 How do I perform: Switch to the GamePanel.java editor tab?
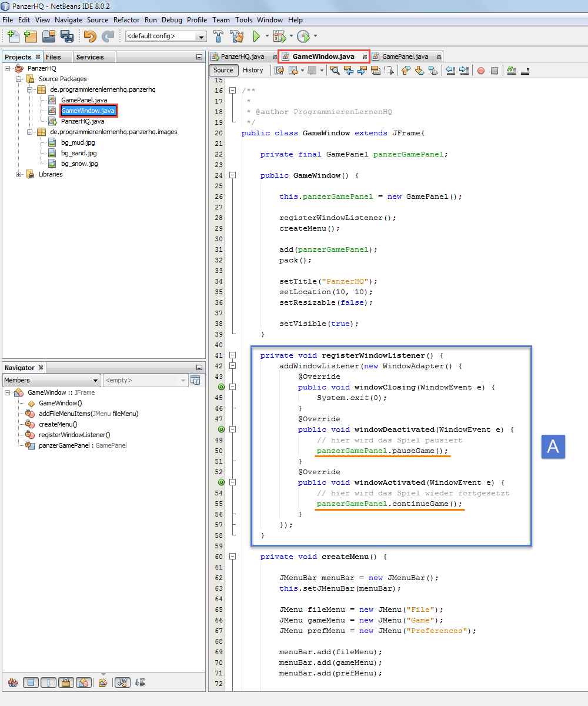[x=406, y=56]
